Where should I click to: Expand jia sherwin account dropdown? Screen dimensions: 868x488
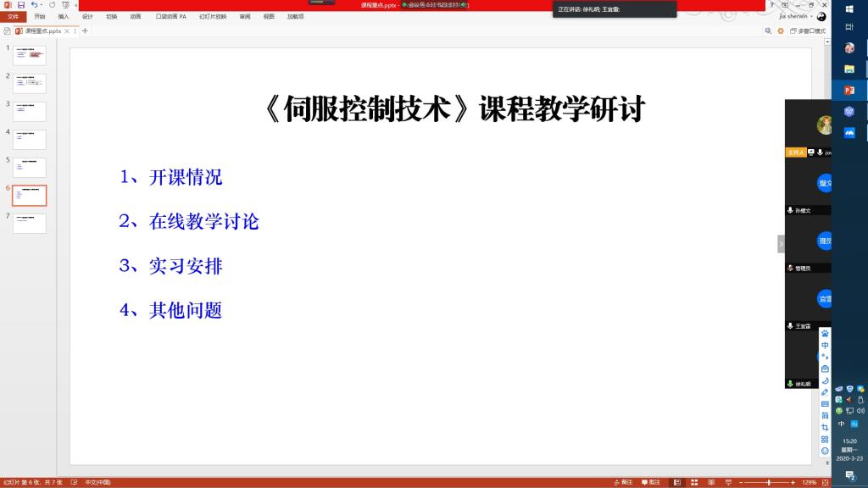(x=811, y=16)
